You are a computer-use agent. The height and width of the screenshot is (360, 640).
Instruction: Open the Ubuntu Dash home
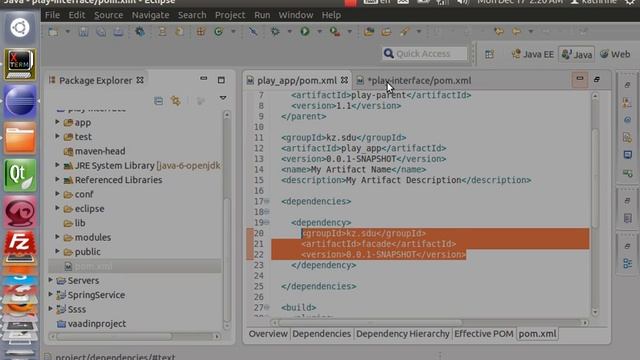(x=20, y=28)
